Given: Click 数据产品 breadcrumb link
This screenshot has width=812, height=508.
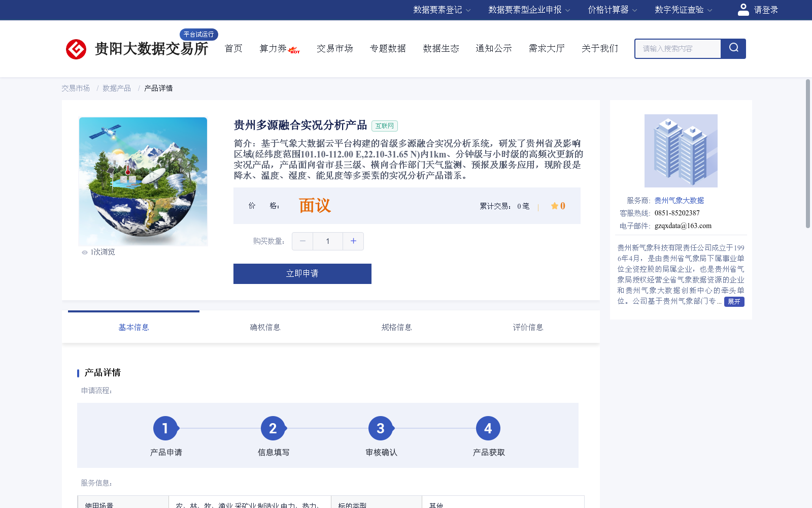Looking at the screenshot, I should [x=117, y=88].
